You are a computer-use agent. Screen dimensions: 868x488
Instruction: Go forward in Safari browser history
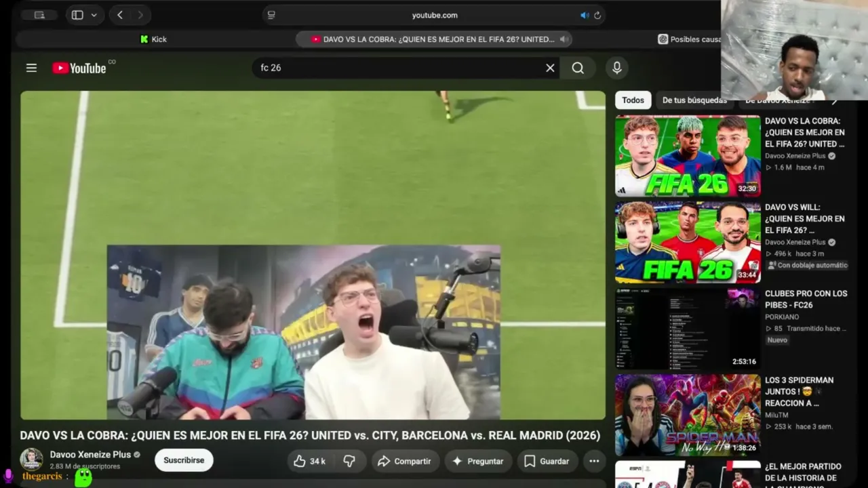point(140,15)
